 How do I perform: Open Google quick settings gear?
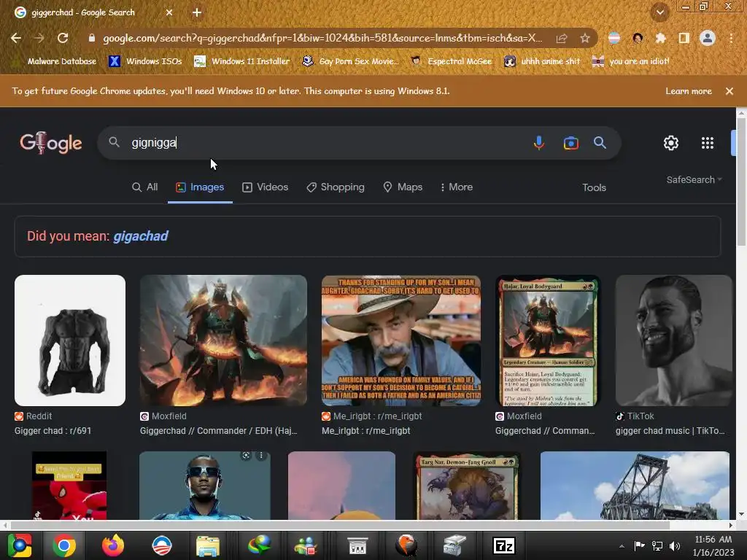(x=671, y=143)
